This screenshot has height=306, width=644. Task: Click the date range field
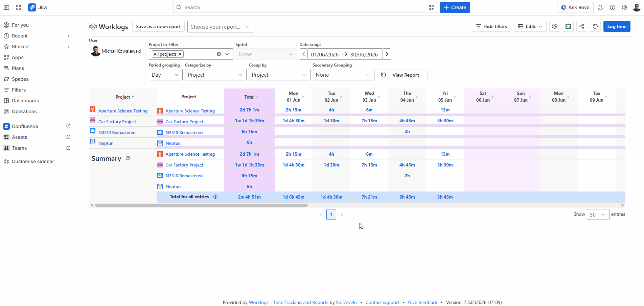(x=345, y=54)
